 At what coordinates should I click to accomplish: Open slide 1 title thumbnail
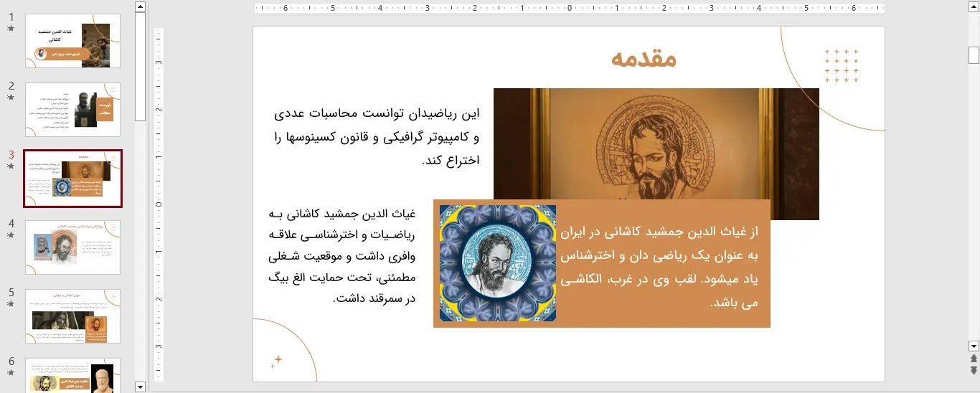pyautogui.click(x=72, y=41)
